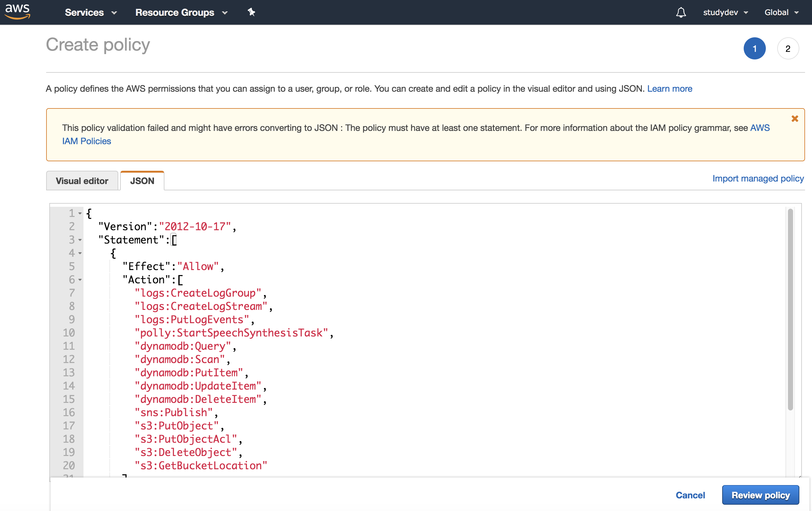
Task: Click the "dynamodb:DeleteItem" action line
Action: (201, 399)
